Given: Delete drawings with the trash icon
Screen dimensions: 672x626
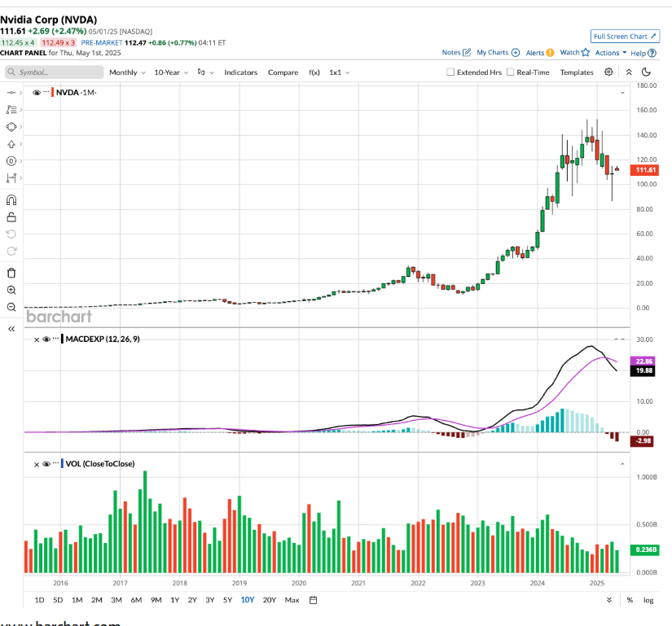Looking at the screenshot, I should coord(11,273).
